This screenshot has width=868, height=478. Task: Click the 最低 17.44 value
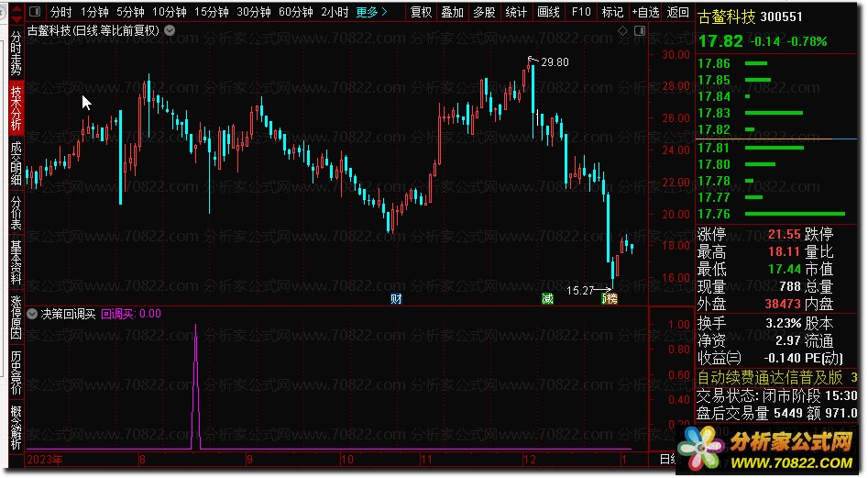pos(784,269)
